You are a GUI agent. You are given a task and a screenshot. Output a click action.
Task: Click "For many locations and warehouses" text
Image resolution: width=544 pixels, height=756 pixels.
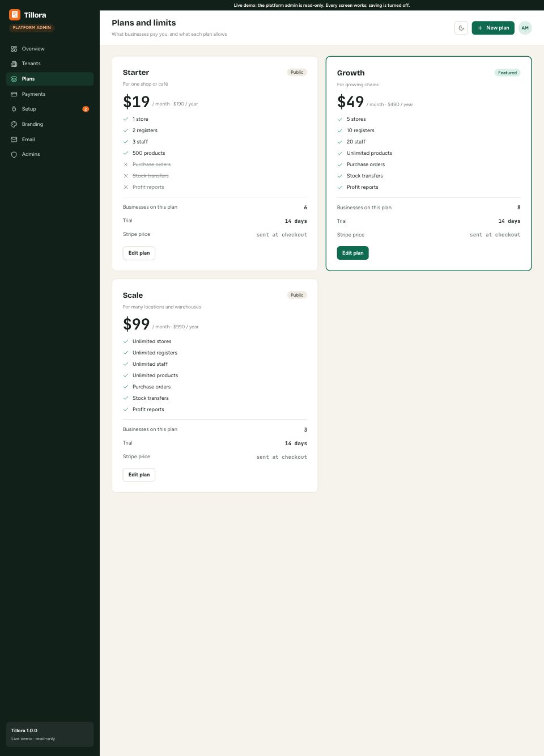tap(162, 307)
